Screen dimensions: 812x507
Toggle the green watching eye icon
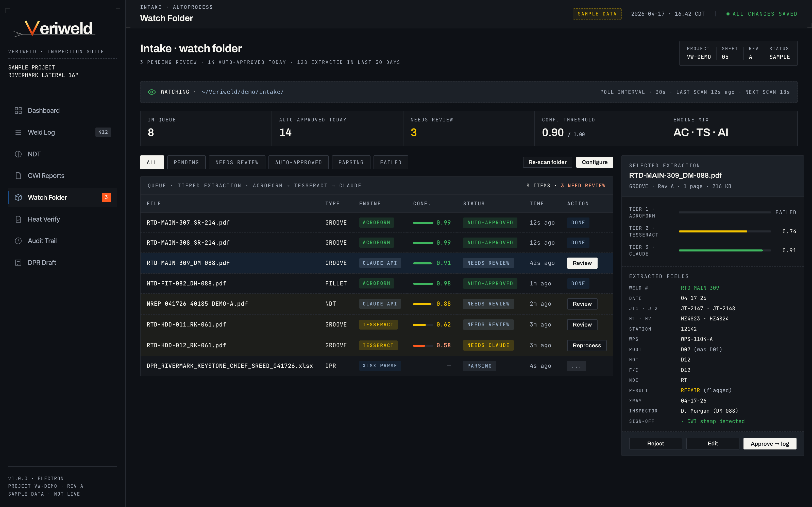pos(152,92)
